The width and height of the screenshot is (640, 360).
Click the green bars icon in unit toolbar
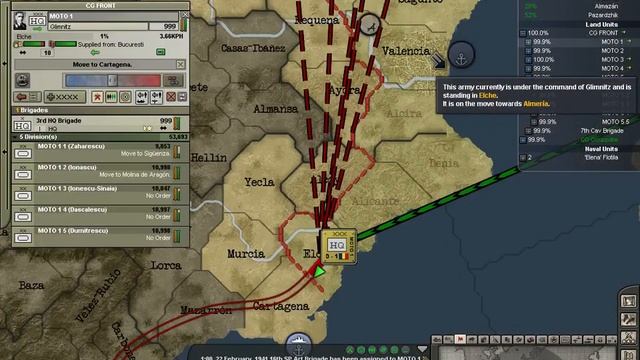click(x=111, y=97)
